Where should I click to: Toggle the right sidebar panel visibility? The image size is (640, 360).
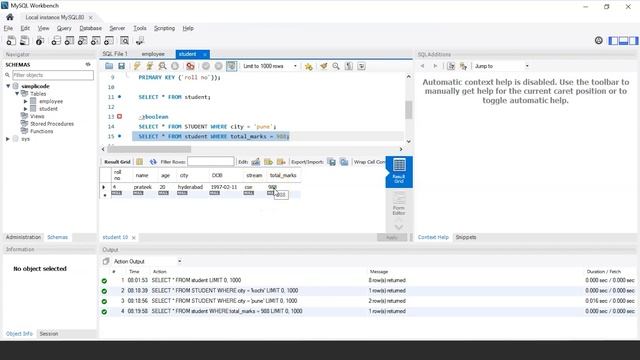click(x=633, y=40)
